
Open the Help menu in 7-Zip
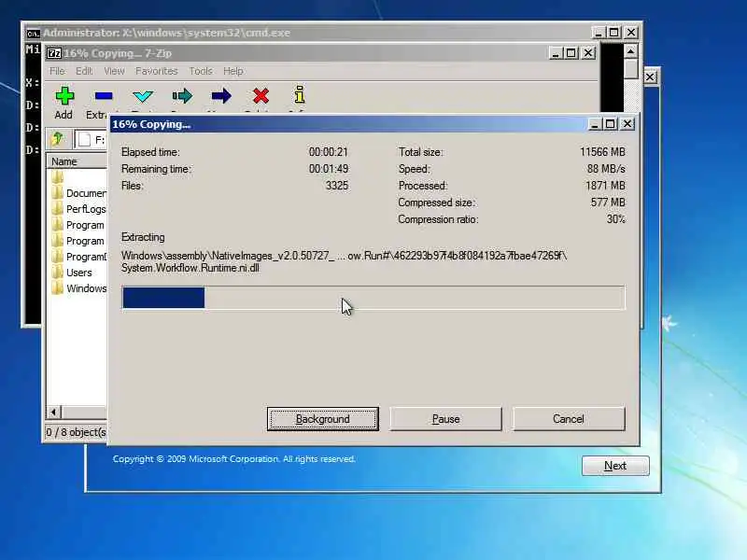click(x=233, y=71)
